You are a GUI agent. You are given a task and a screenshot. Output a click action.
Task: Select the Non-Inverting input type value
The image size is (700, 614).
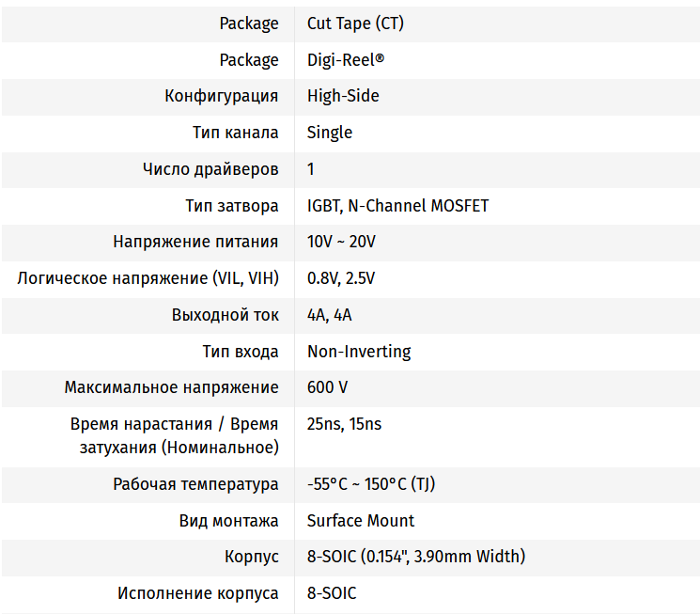(x=359, y=352)
